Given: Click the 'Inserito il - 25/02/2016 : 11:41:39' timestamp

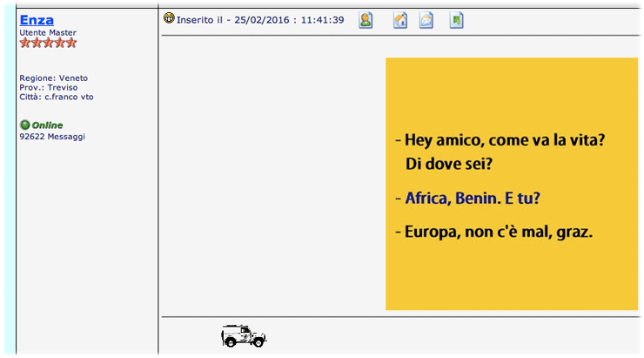Looking at the screenshot, I should point(260,20).
